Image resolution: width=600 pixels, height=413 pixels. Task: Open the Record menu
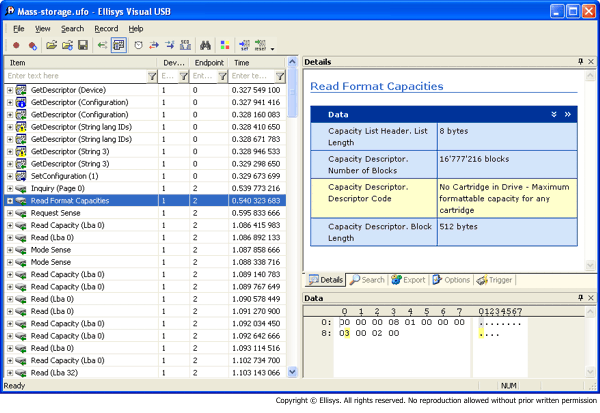coord(106,29)
